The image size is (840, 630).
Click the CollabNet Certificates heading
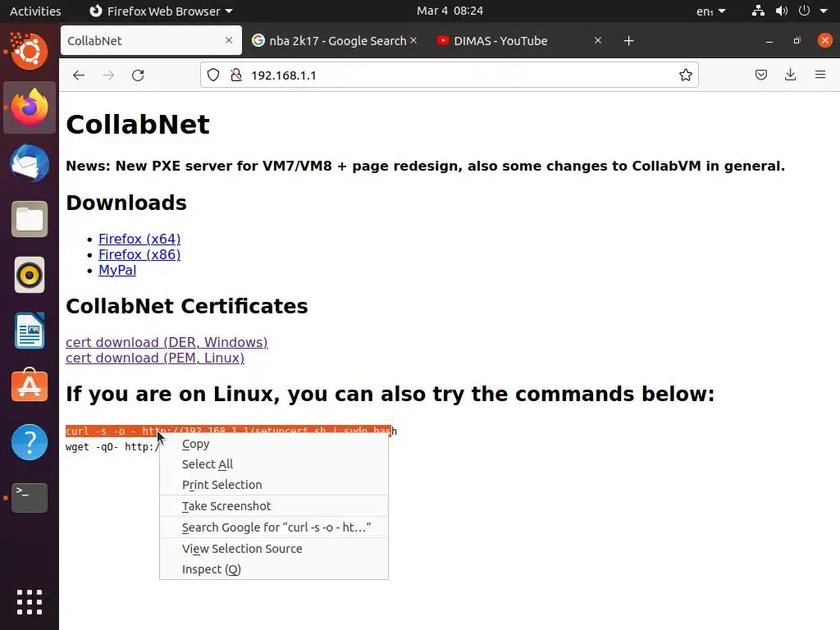(x=187, y=307)
